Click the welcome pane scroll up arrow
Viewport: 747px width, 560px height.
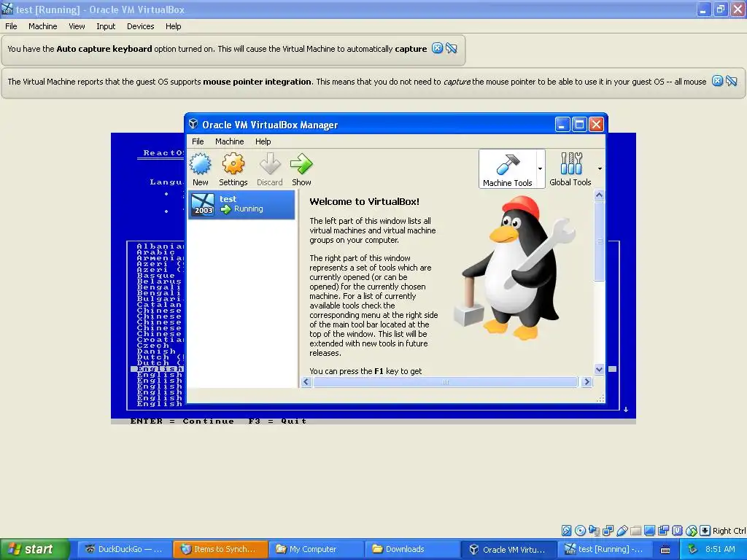coord(600,195)
